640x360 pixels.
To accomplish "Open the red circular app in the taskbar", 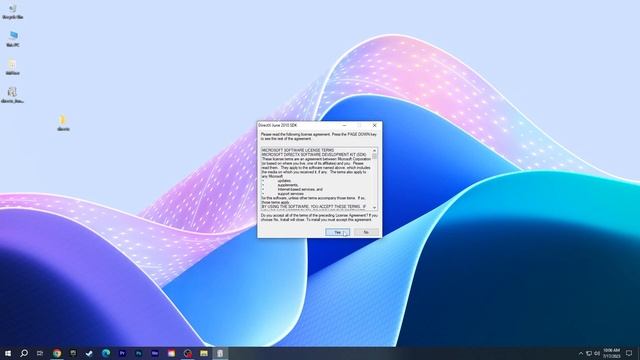I will 188,353.
